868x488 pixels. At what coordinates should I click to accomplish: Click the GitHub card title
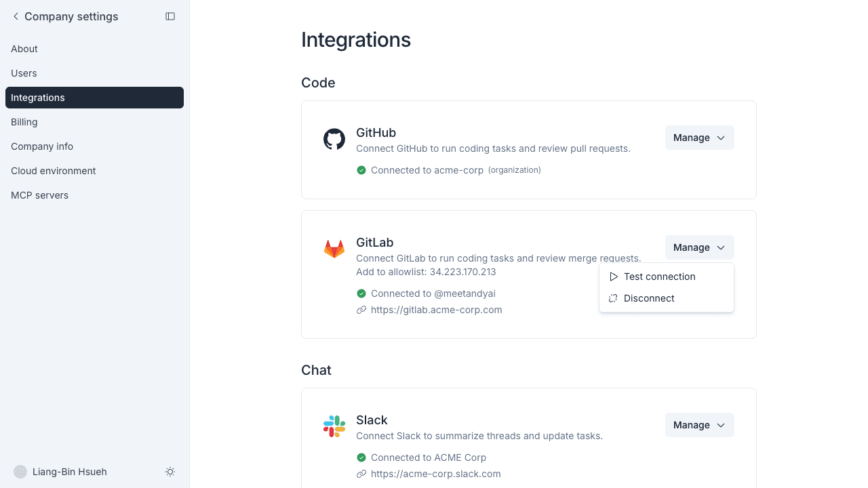376,133
